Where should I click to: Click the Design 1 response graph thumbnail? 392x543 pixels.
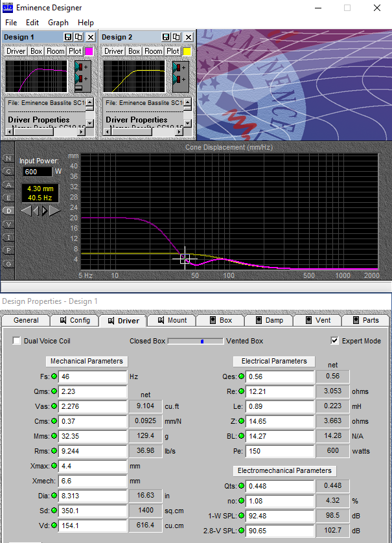click(x=36, y=76)
